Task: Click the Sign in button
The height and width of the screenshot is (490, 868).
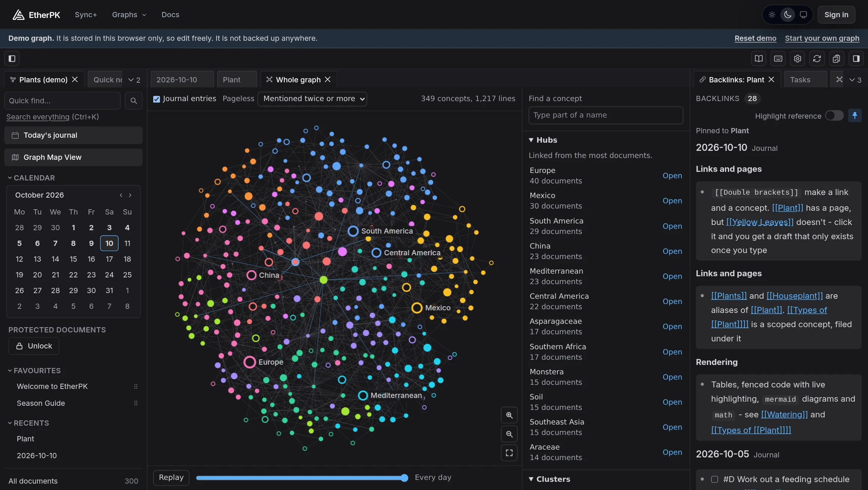Action: tap(836, 15)
